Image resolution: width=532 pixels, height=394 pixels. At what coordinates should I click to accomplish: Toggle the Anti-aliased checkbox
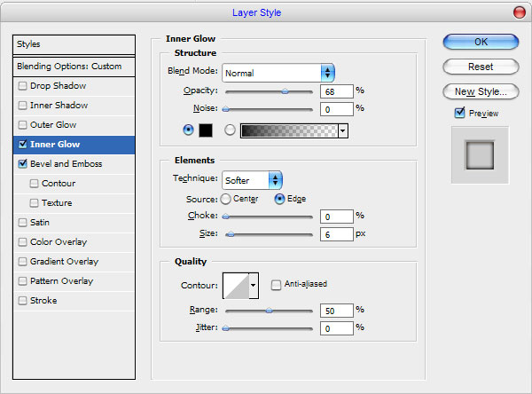(276, 285)
